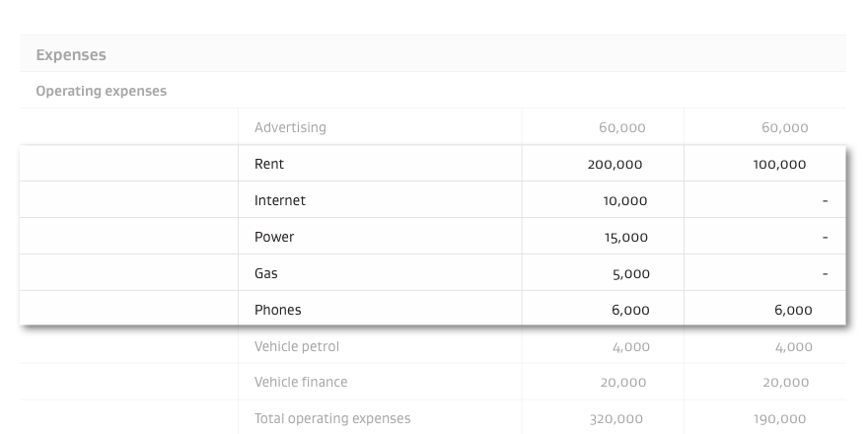The height and width of the screenshot is (434, 868).
Task: Select the Gas row label
Action: click(265, 273)
